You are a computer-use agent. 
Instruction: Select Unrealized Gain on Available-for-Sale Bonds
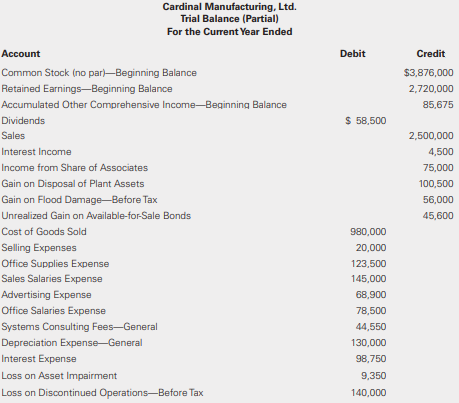[x=96, y=216]
